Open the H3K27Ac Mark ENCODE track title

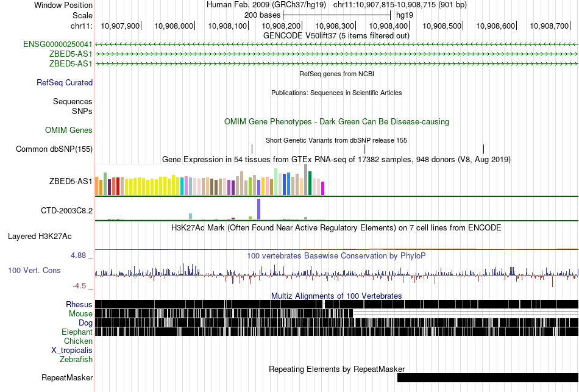click(336, 227)
